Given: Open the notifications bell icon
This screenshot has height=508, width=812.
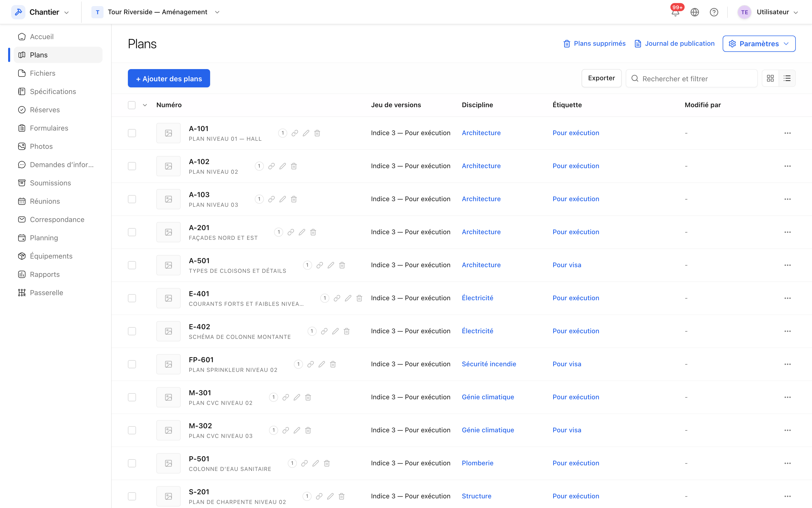Looking at the screenshot, I should 675,12.
